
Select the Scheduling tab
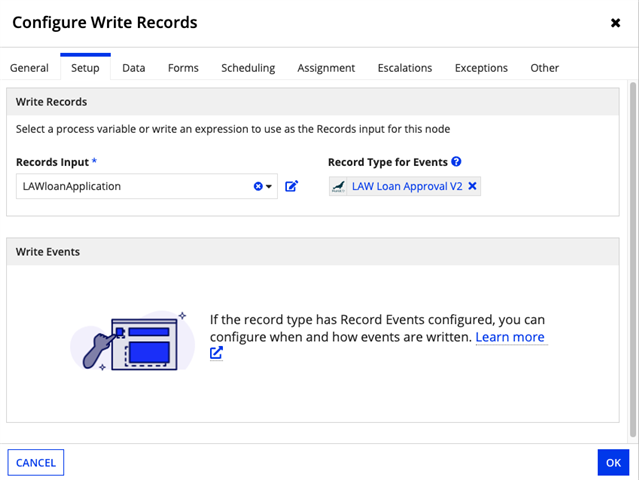pyautogui.click(x=248, y=68)
